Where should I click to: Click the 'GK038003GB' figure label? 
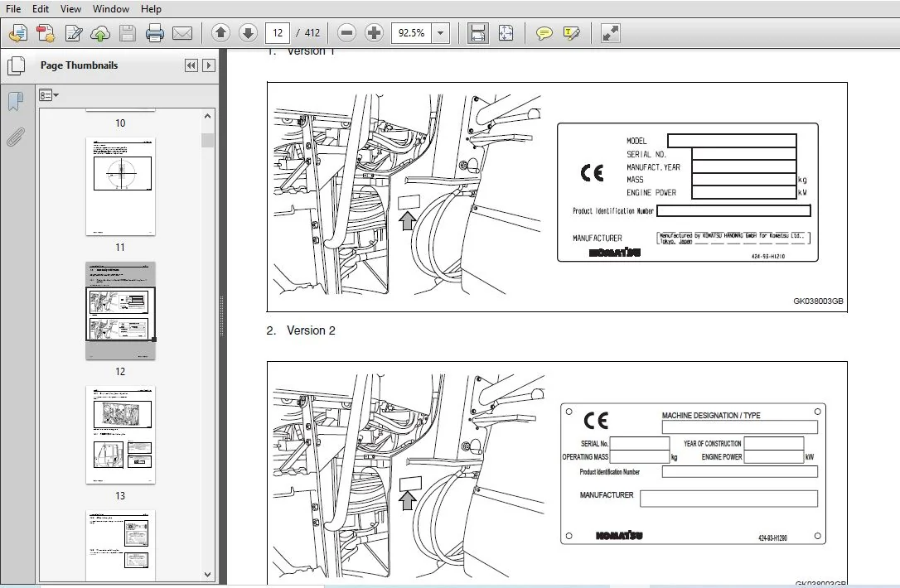pyautogui.click(x=818, y=301)
